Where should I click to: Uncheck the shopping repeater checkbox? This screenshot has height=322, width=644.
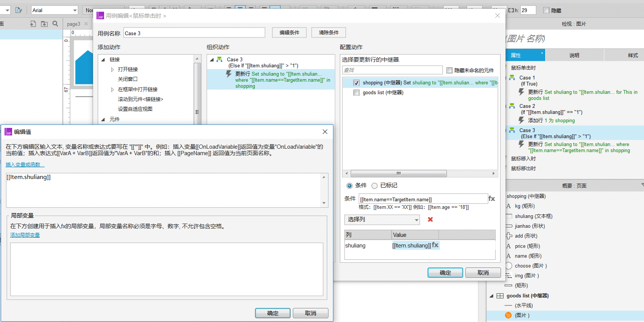(356, 83)
